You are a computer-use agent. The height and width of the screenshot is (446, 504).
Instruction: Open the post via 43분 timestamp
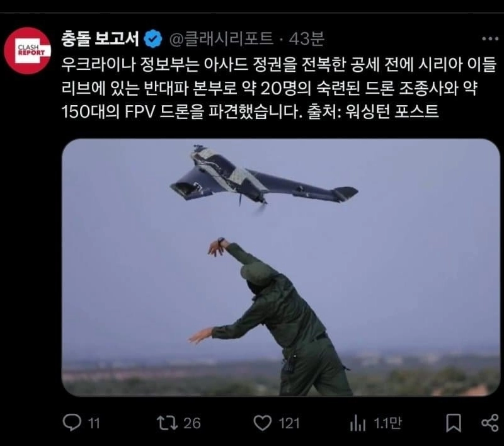pyautogui.click(x=306, y=39)
